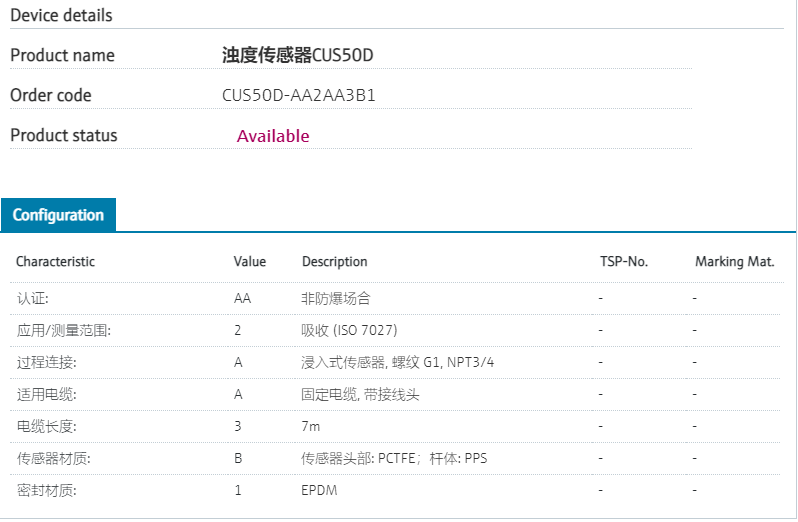Screen dimensions: 798x522
Task: Click the Available product status text
Action: 273,136
